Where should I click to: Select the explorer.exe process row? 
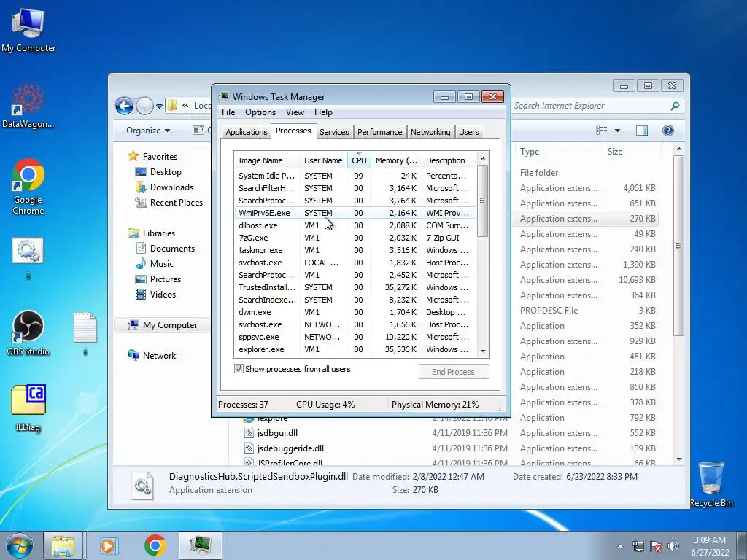click(x=355, y=349)
